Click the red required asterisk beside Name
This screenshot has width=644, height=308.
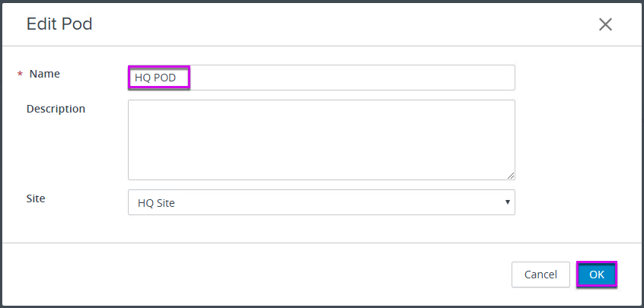click(x=20, y=75)
